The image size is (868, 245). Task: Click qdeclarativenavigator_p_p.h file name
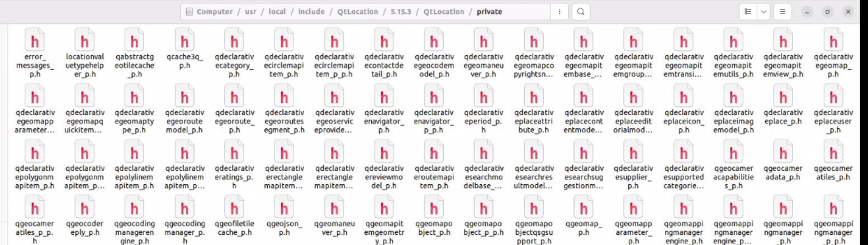(x=434, y=121)
